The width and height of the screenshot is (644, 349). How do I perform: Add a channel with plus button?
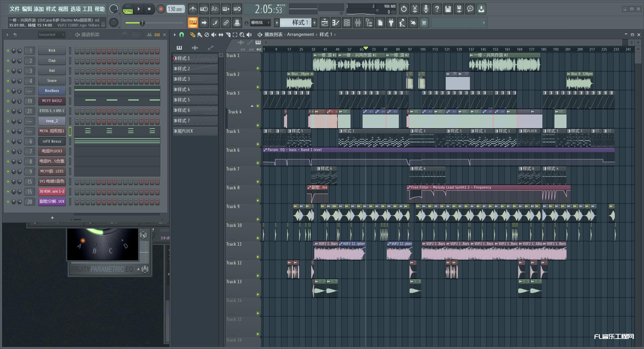pyautogui.click(x=52, y=218)
